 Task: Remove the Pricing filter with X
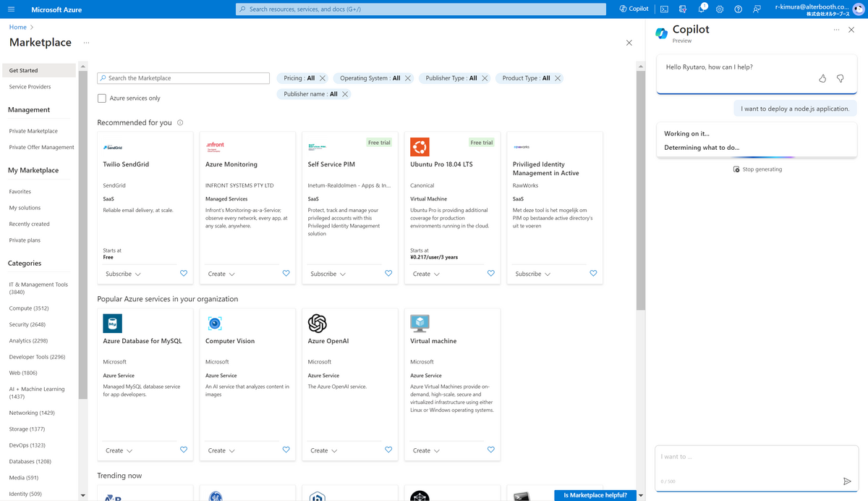click(x=323, y=78)
